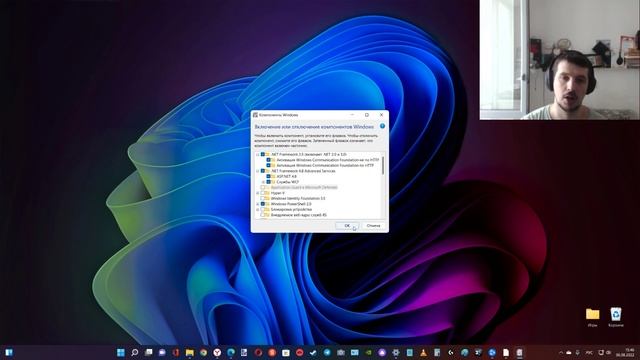
Task: Enable the Hyper-V checkbox
Action: [262, 193]
